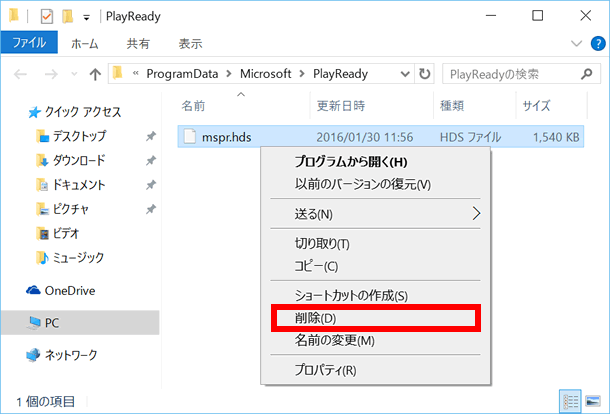Switch to large icons view in status bar
The width and height of the screenshot is (610, 414).
(592, 401)
